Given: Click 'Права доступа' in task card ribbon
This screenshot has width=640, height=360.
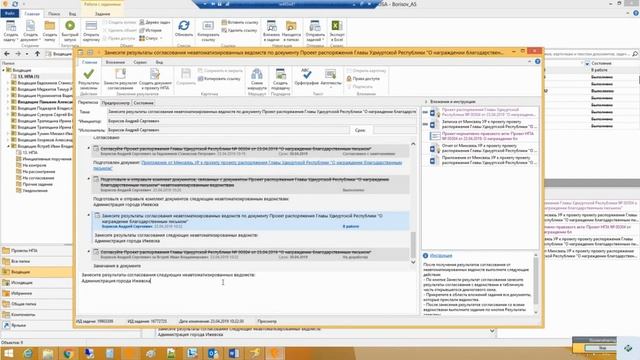Looking at the screenshot, I should coord(363,79).
